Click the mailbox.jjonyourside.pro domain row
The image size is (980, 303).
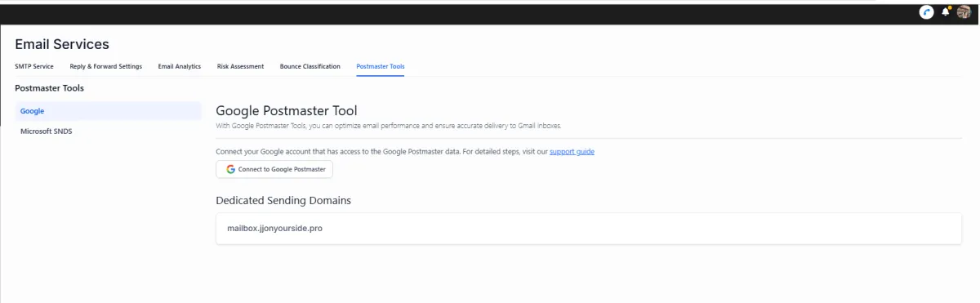(588, 229)
